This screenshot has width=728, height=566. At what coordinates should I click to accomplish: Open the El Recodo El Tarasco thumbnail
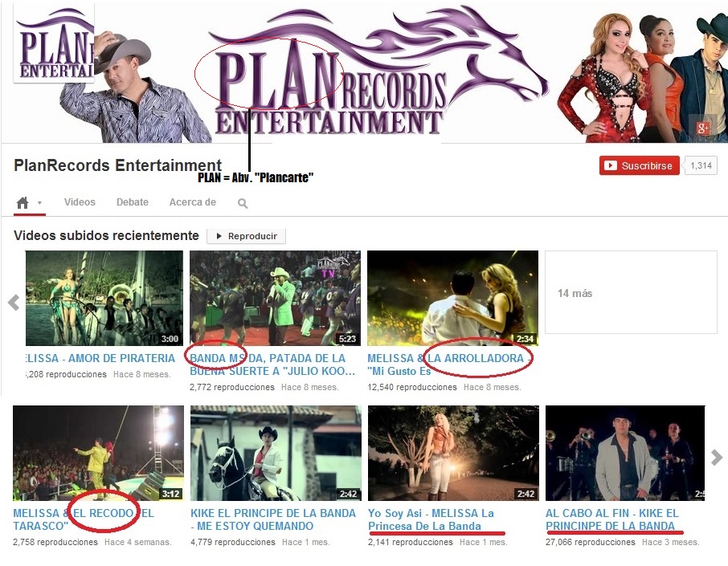[98, 454]
